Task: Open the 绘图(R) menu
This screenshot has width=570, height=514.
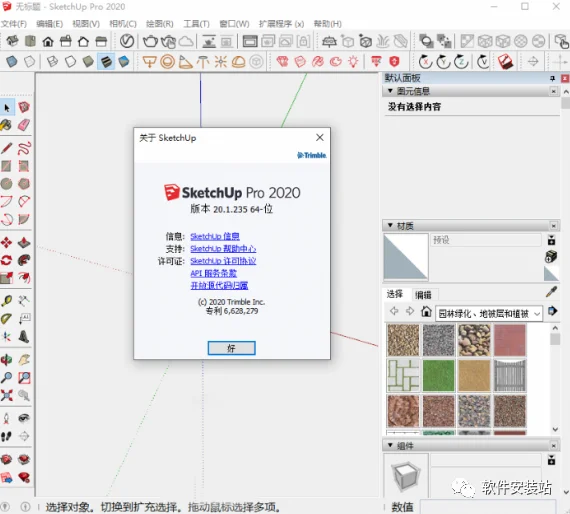Action: coord(159,24)
